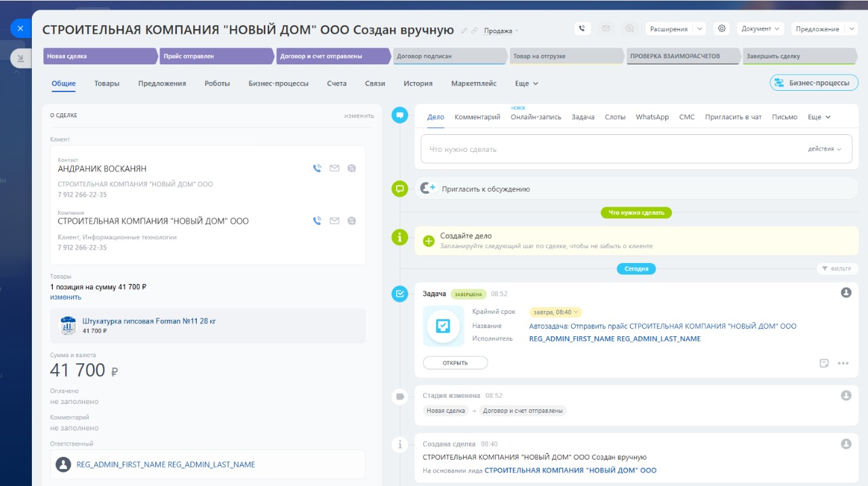The image size is (868, 486).
Task: Click the note icon on the task card
Action: tap(824, 363)
